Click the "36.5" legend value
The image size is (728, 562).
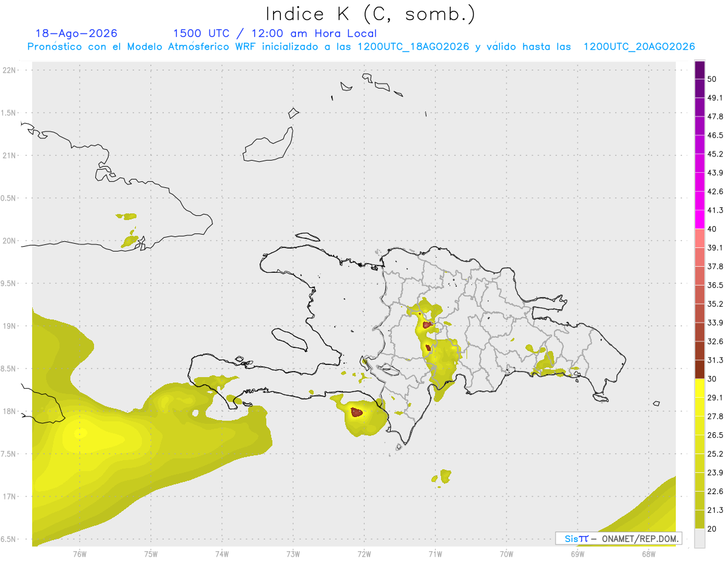[x=715, y=285]
